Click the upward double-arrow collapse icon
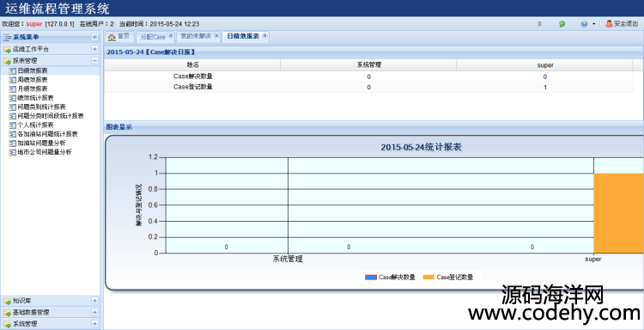Screen dimensions: 644x330 coord(540,24)
